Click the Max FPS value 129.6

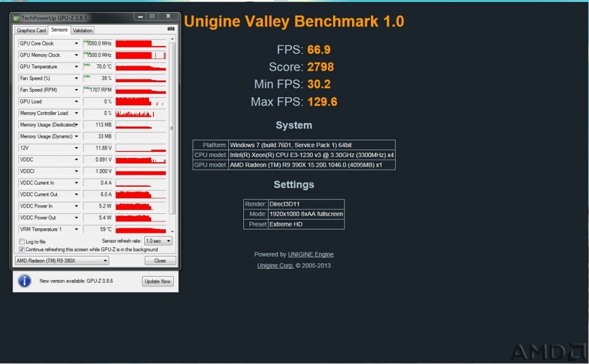322,102
